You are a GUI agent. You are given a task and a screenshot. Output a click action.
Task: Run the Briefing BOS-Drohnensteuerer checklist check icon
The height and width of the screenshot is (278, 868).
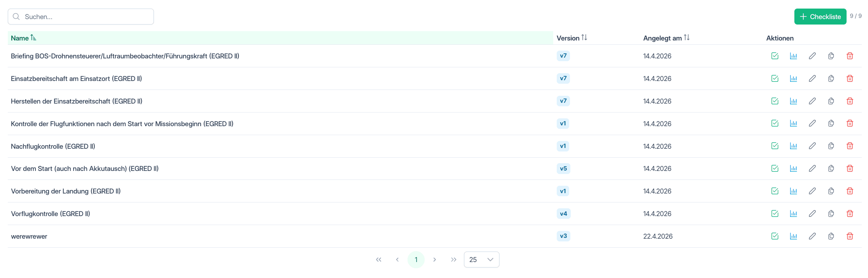point(774,56)
